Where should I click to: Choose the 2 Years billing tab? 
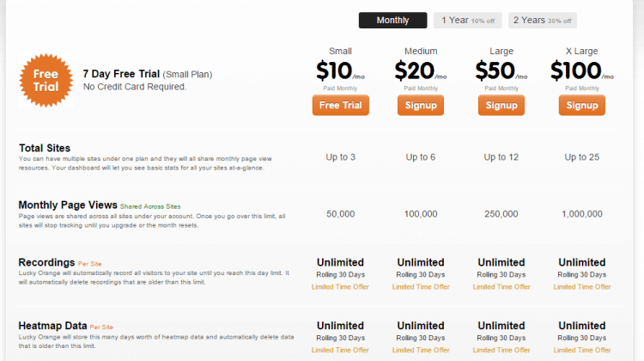point(542,20)
